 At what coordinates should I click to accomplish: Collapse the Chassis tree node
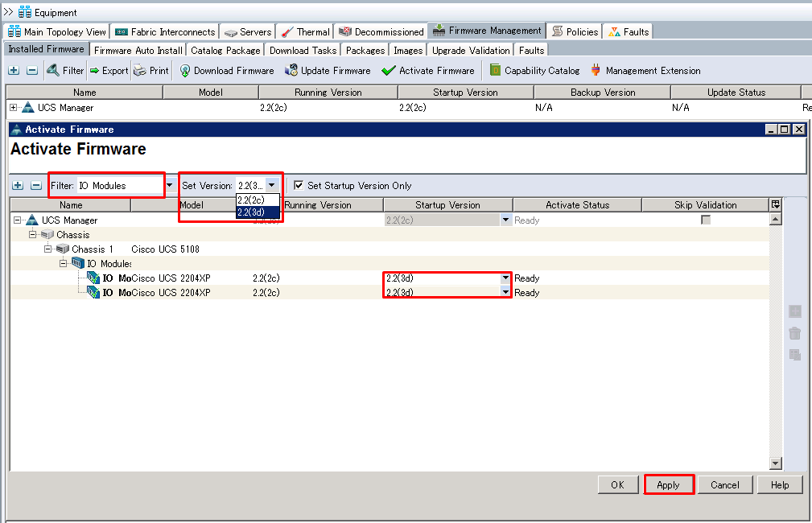[32, 235]
